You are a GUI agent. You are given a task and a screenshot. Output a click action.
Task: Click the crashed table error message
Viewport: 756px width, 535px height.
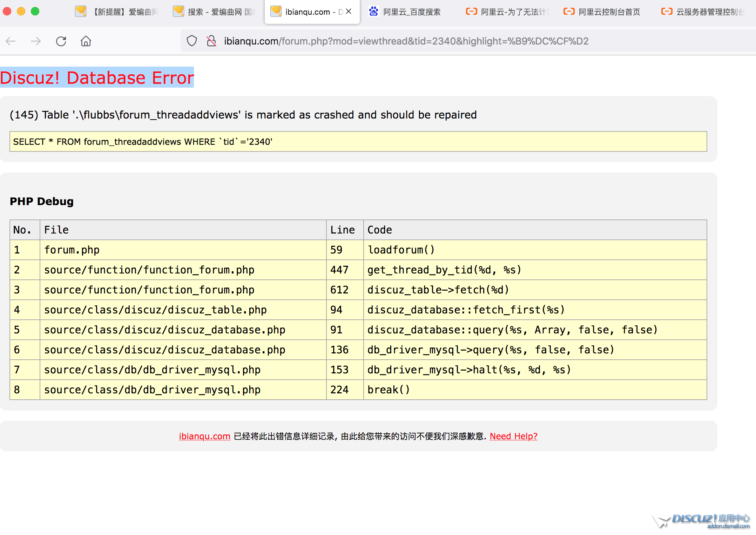(243, 115)
